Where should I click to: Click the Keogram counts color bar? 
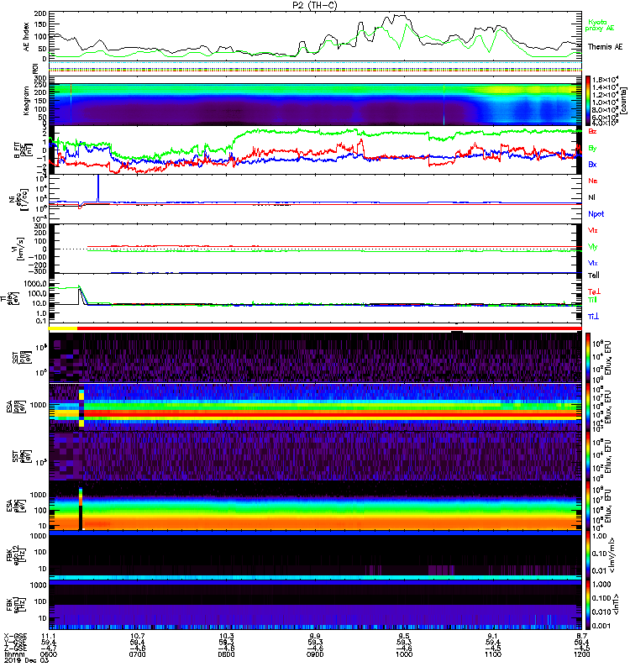click(588, 101)
